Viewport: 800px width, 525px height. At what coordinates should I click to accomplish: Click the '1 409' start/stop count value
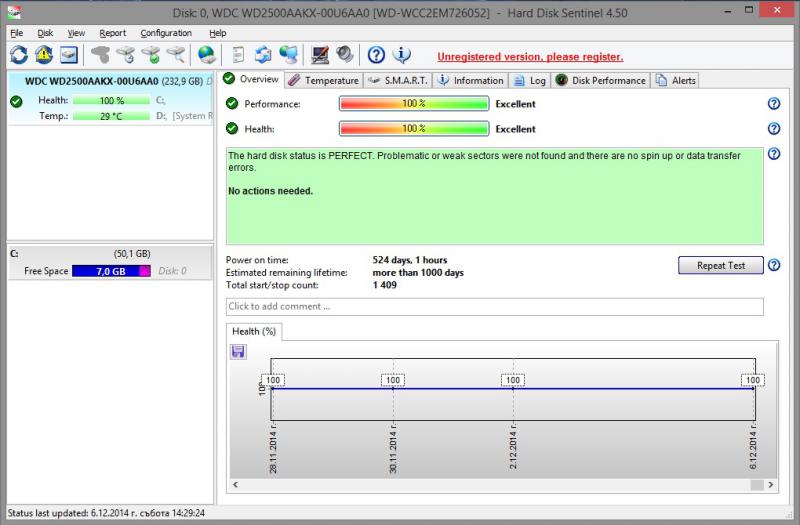pos(385,285)
